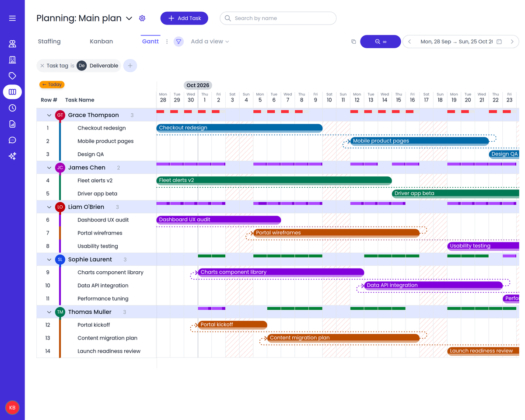Open the date range selector field
525x420 pixels.
click(461, 42)
